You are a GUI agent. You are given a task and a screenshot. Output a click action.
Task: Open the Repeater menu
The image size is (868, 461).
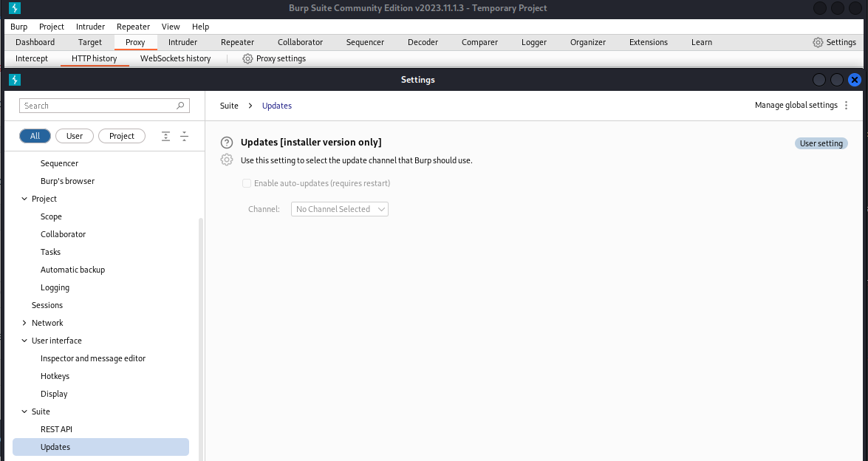click(133, 27)
